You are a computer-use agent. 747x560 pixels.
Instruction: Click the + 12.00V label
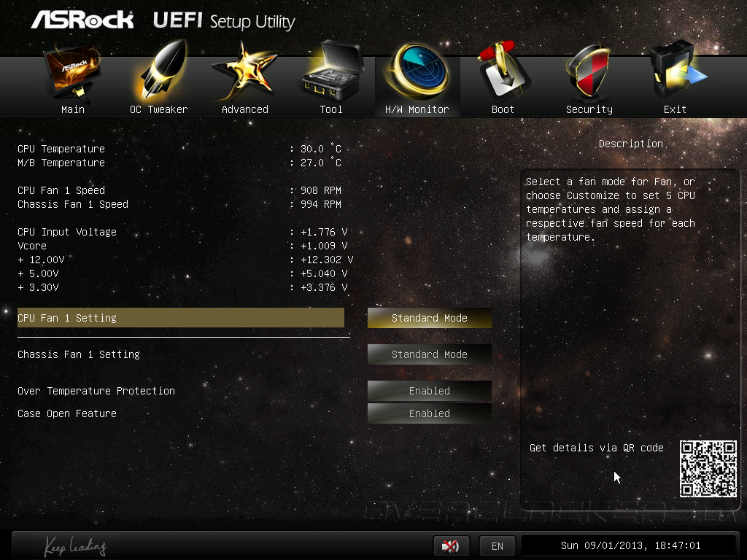pos(41,260)
